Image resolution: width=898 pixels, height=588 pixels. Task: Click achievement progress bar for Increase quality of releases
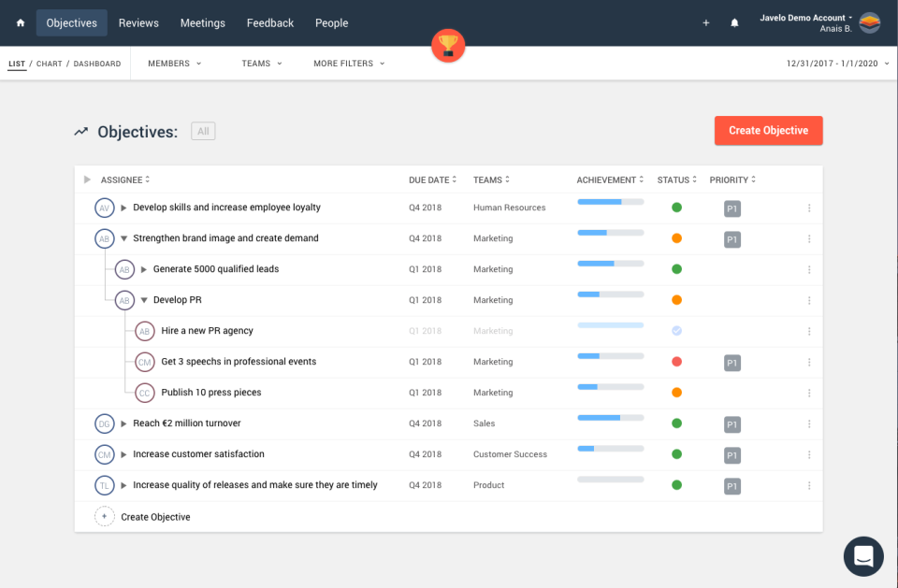[x=611, y=480]
